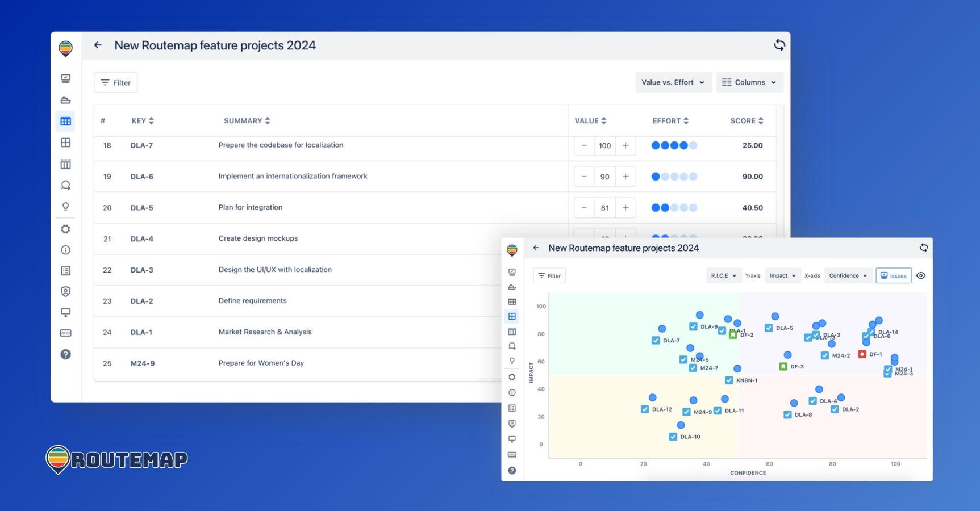The width and height of the screenshot is (980, 511).
Task: Open the Value vs. Effort dropdown
Action: (673, 82)
